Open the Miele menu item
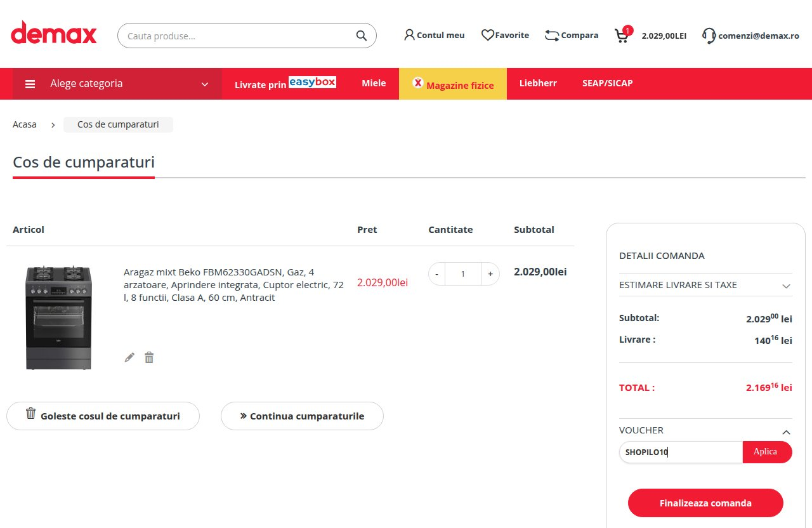812x528 pixels. coord(374,83)
